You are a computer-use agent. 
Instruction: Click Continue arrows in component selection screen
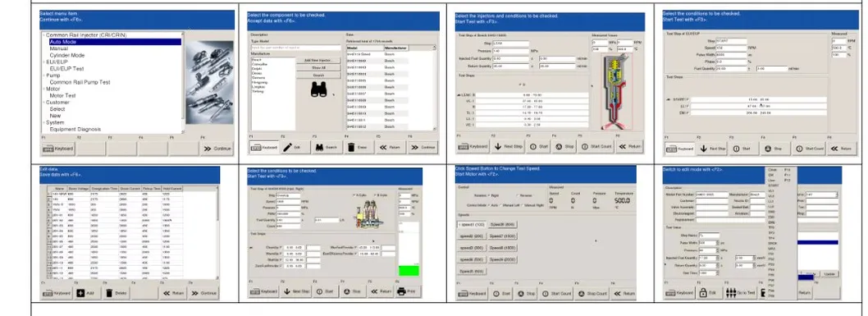423,147
